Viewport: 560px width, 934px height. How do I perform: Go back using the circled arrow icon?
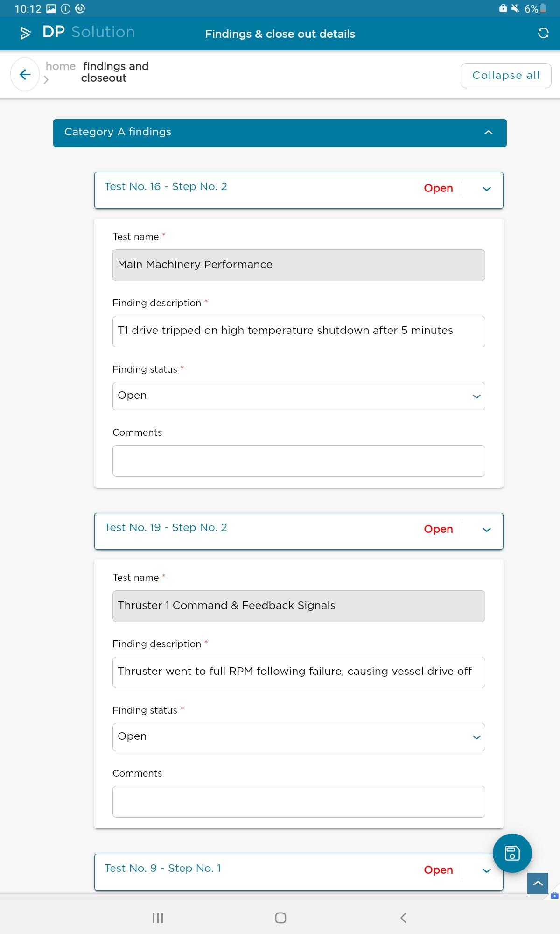click(x=25, y=74)
